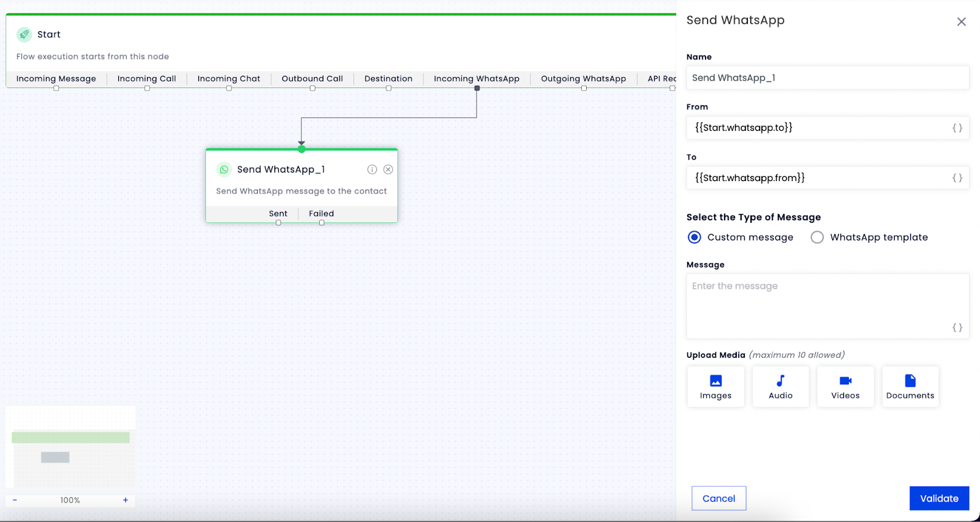Click the Outbound Call trigger
Image resolution: width=980 pixels, height=522 pixels.
pyautogui.click(x=312, y=79)
